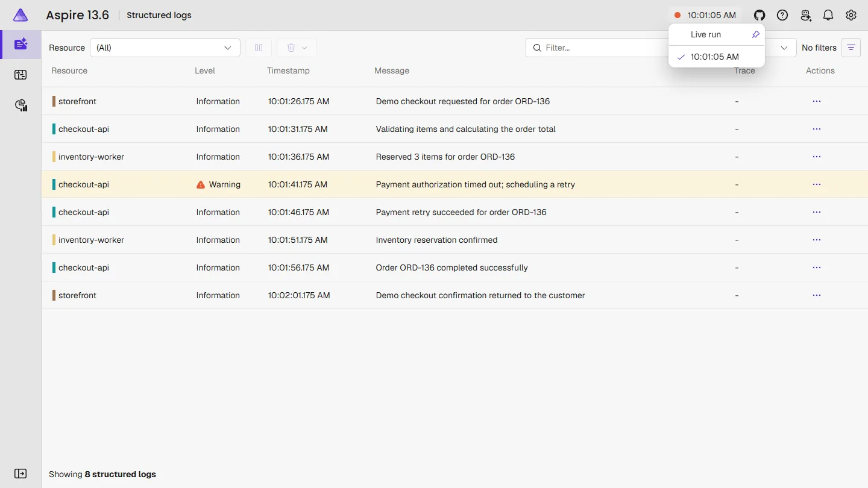Expand the sidebar using the bottom-left panel icon
868x488 pixels.
20,474
